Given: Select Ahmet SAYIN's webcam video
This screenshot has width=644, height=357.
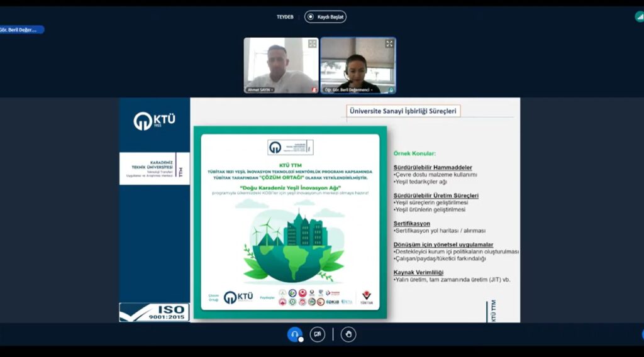Looking at the screenshot, I should 281,65.
